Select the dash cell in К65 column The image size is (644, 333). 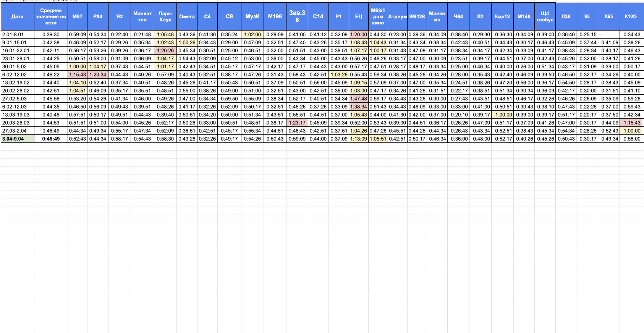click(609, 34)
